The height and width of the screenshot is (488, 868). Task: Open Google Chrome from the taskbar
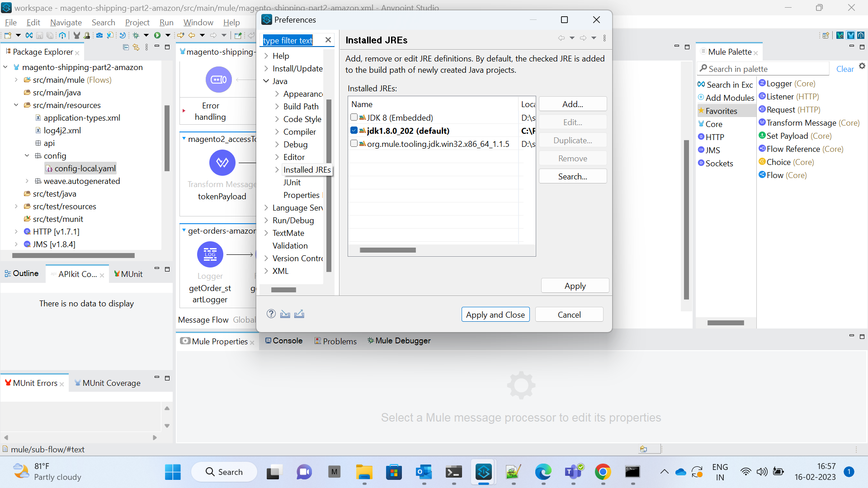click(603, 472)
